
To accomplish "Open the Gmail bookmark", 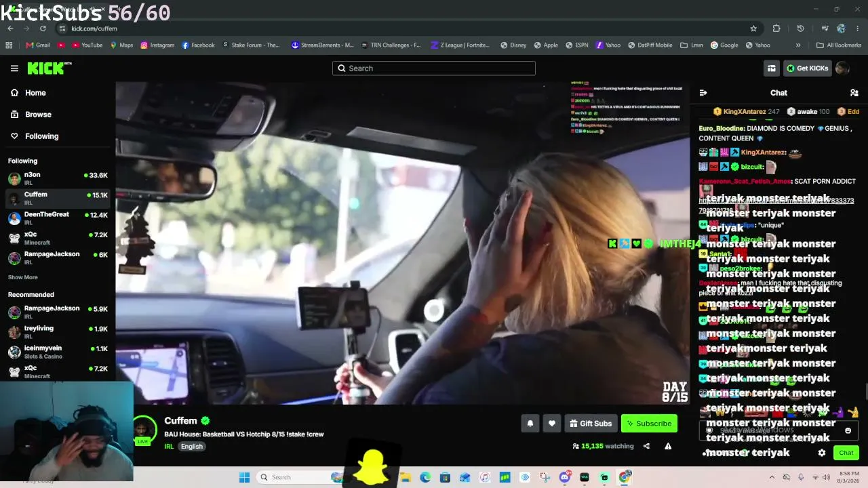I will pos(38,45).
